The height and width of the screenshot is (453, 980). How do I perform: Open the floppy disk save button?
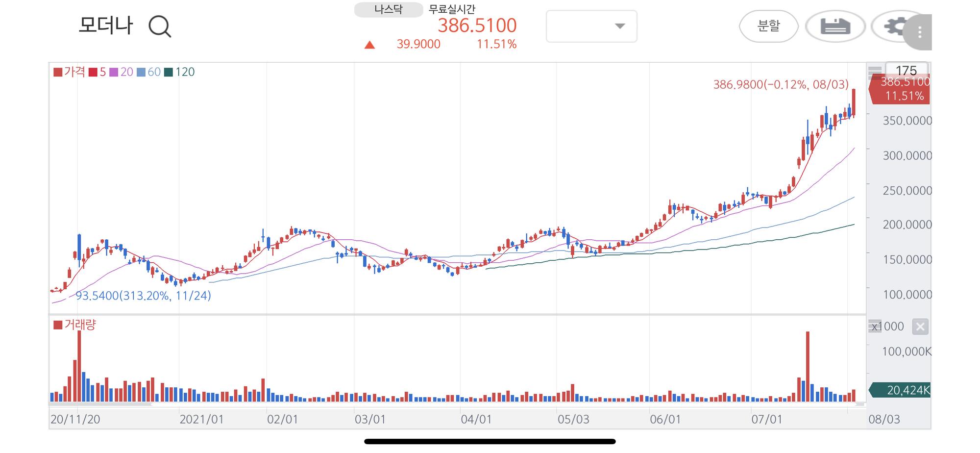(835, 26)
